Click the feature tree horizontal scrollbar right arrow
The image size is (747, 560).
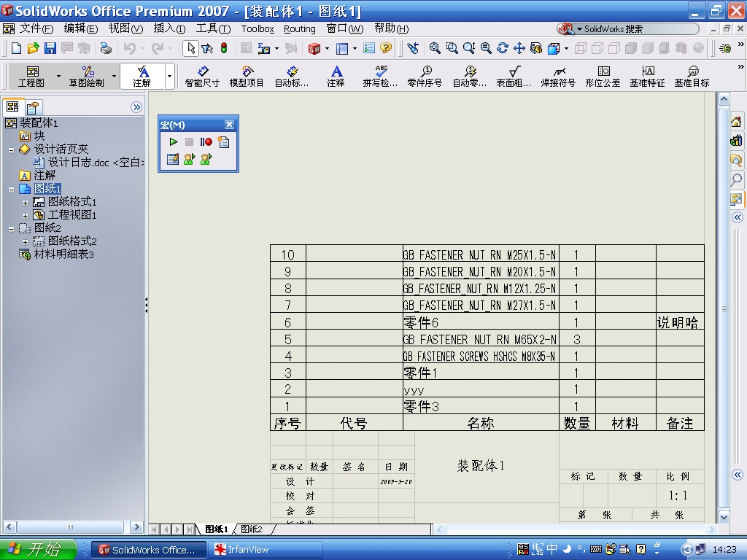tap(136, 526)
